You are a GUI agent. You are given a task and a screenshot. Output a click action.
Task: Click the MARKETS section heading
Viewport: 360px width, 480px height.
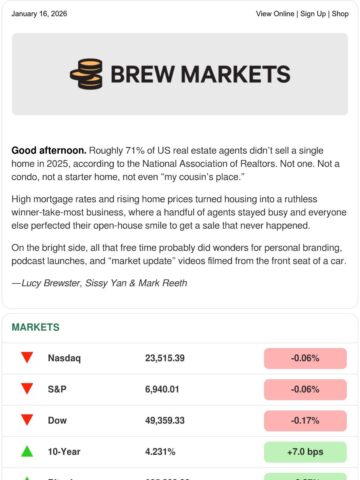[x=35, y=327]
